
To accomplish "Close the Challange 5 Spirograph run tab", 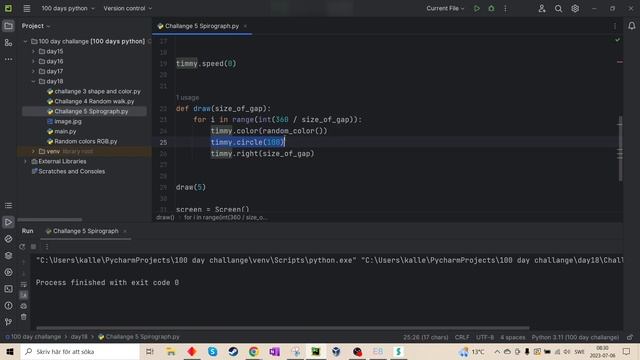I will click(x=125, y=231).
